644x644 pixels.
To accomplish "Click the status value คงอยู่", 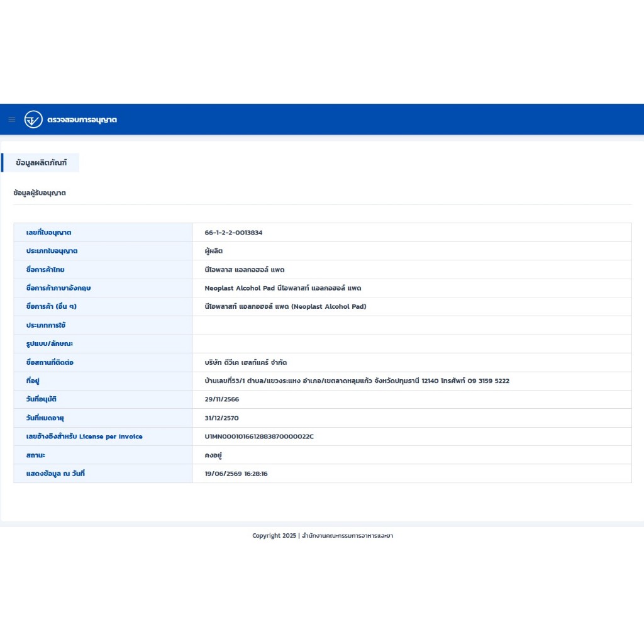I will coord(213,455).
